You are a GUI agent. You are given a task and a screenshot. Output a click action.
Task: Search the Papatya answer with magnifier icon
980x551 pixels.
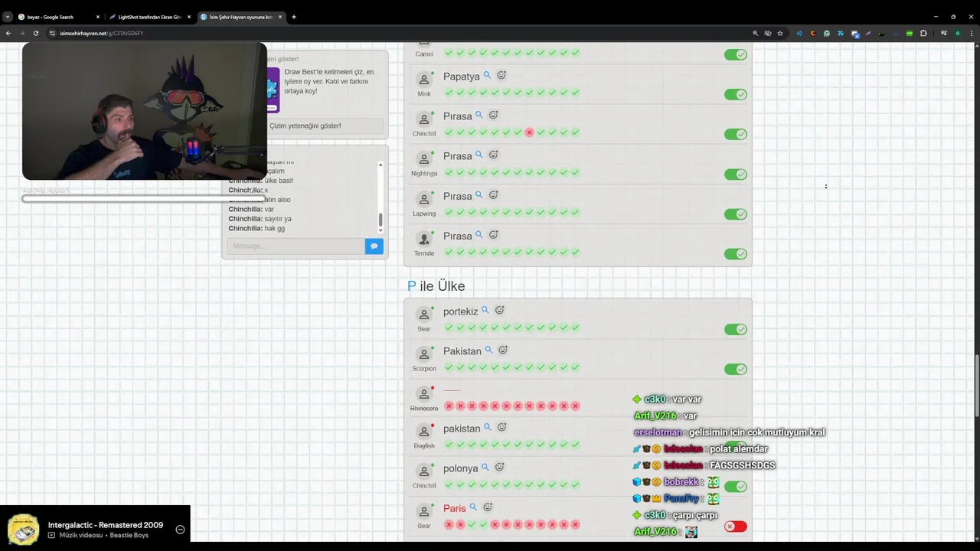(x=487, y=75)
